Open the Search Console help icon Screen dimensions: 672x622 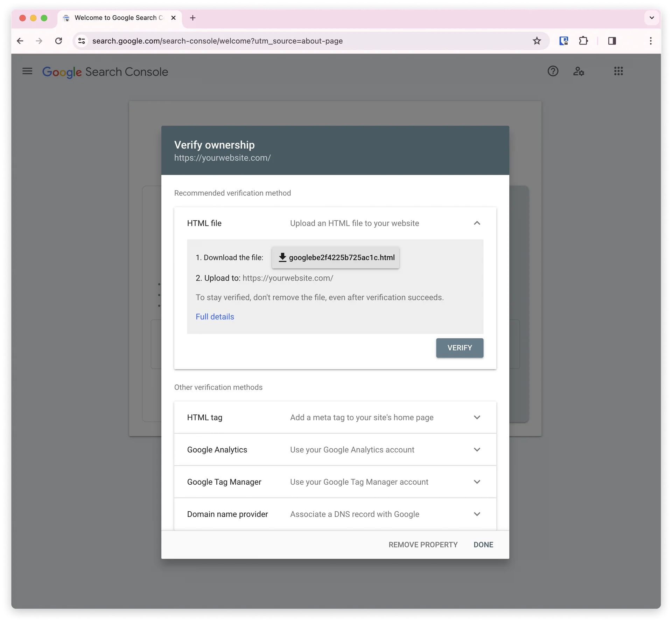coord(552,71)
